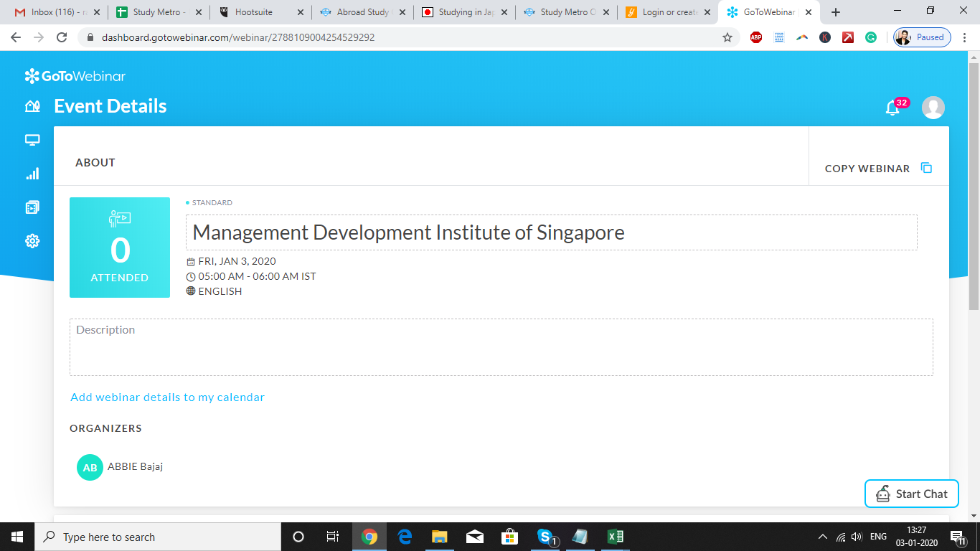Click the Wi-Fi network tray icon
Image resolution: width=980 pixels, height=551 pixels.
coord(840,537)
